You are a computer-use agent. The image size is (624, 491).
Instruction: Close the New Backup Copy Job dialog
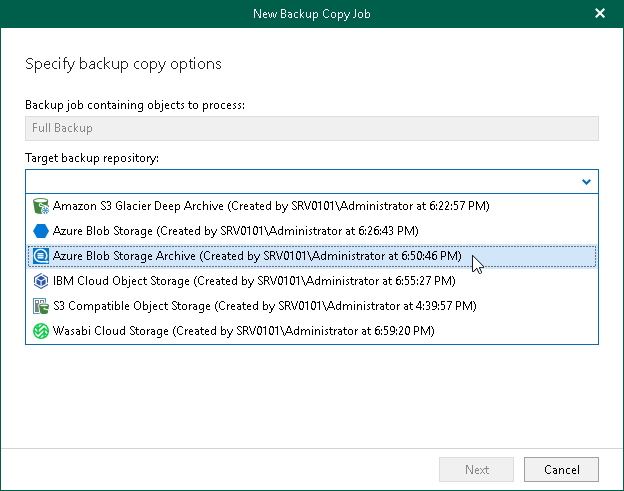(600, 14)
